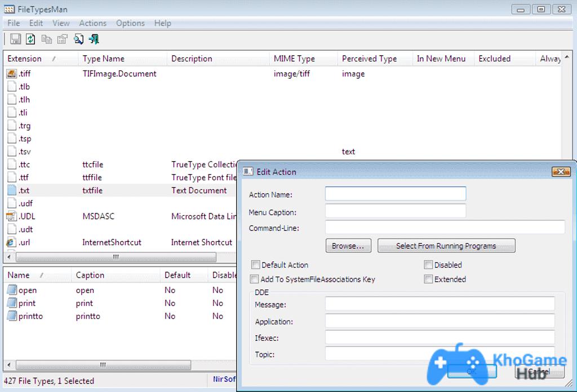Click Select From Running Programs button
Screen dimensions: 577x392
(x=446, y=245)
